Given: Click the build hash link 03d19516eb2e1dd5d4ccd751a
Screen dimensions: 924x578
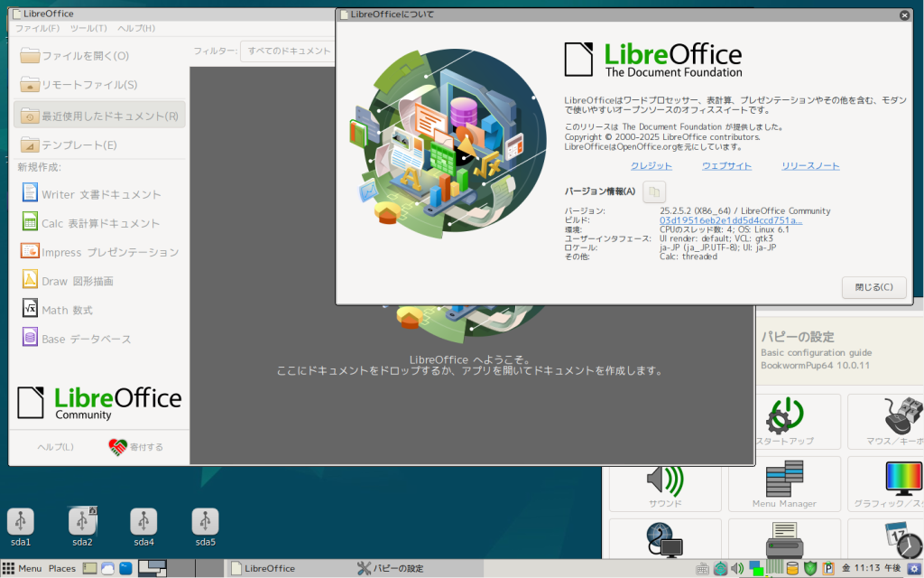Looking at the screenshot, I should click(x=731, y=220).
